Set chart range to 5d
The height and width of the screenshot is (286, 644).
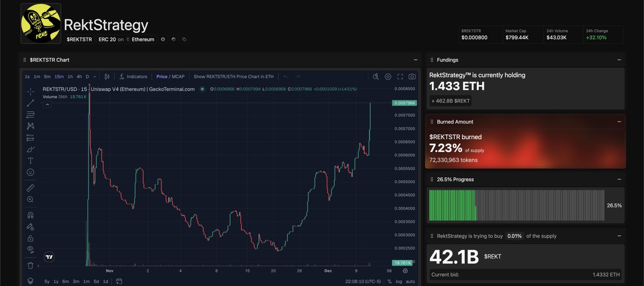pos(96,281)
